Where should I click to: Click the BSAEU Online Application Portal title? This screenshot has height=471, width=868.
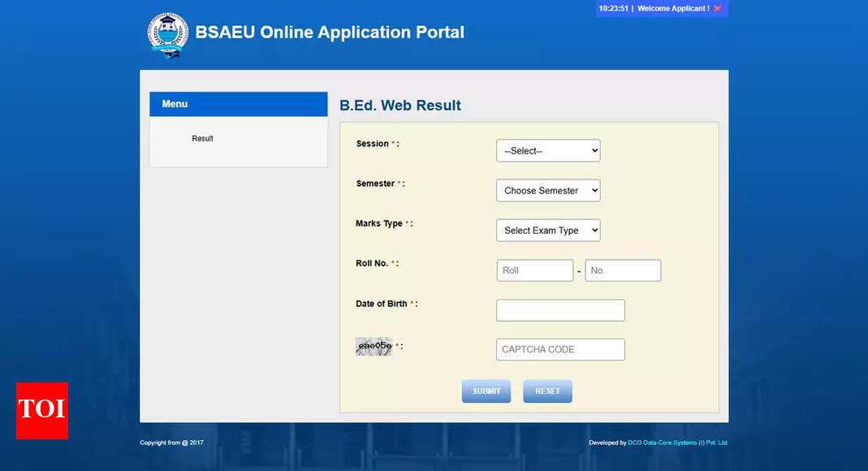click(330, 32)
